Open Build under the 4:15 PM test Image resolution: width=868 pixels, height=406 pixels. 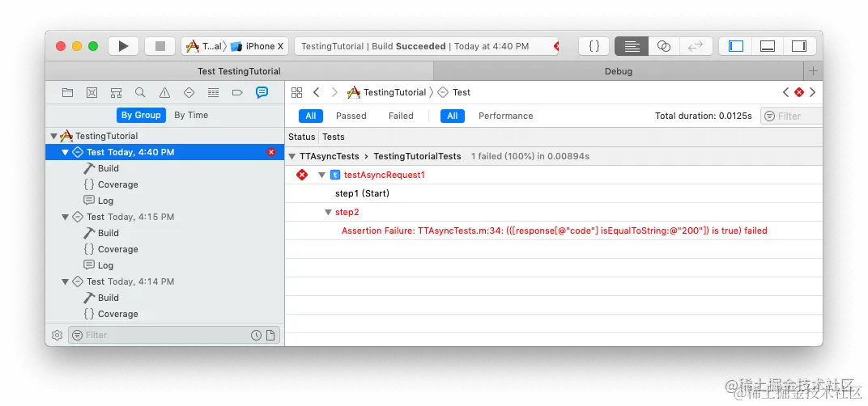[x=108, y=233]
